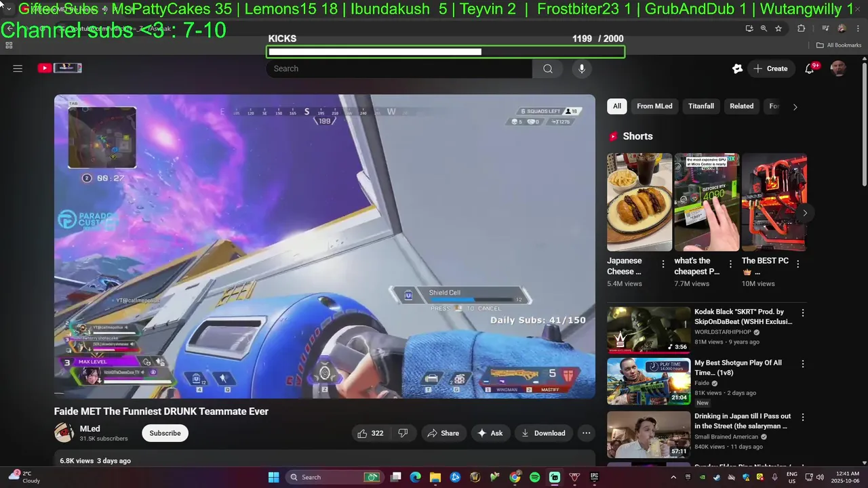
Task: Open Chrome apps grid shortcut
Action: [x=9, y=45]
